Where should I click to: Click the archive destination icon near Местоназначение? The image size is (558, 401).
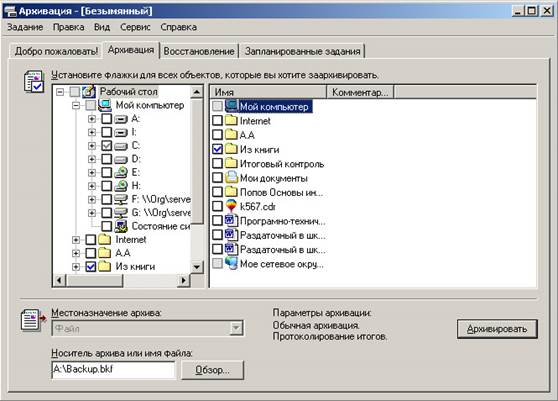coord(33,320)
